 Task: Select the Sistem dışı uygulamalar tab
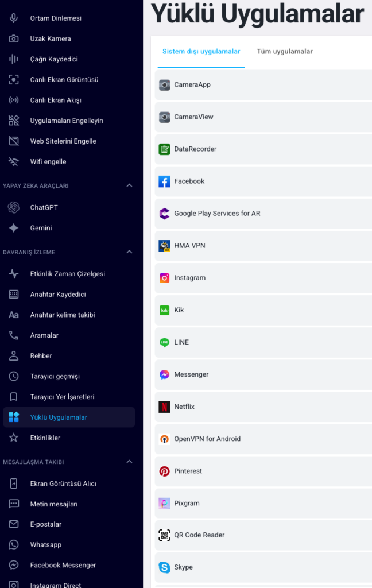point(201,52)
